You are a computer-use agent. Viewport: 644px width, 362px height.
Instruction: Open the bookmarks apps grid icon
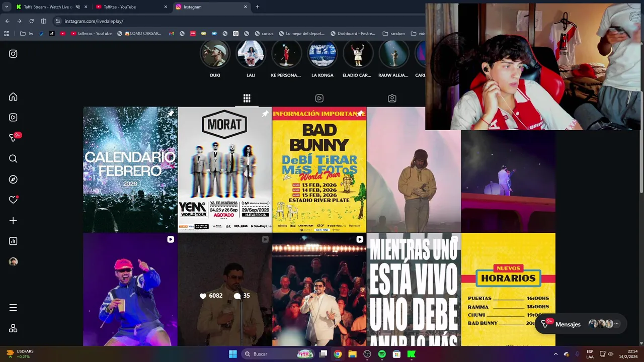(7, 34)
